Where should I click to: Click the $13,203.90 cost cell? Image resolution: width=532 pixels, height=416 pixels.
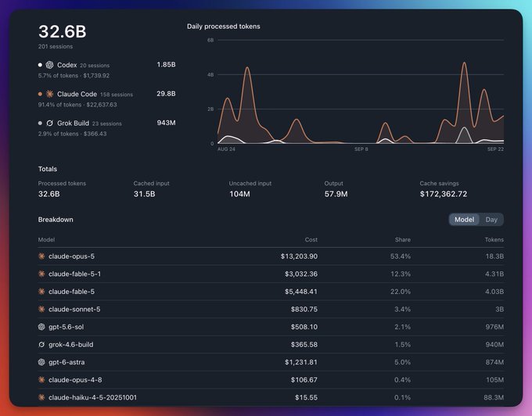pos(299,256)
